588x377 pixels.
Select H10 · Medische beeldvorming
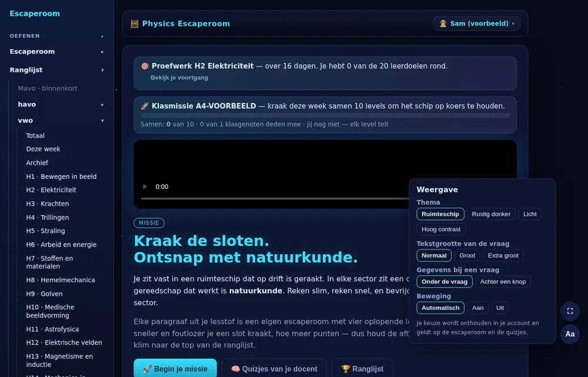[x=50, y=311]
